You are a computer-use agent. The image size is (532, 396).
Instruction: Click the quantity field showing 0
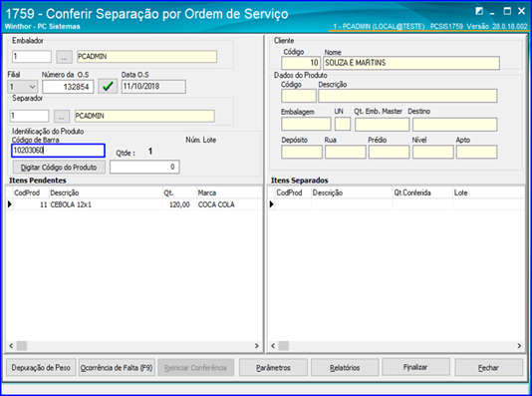click(144, 167)
